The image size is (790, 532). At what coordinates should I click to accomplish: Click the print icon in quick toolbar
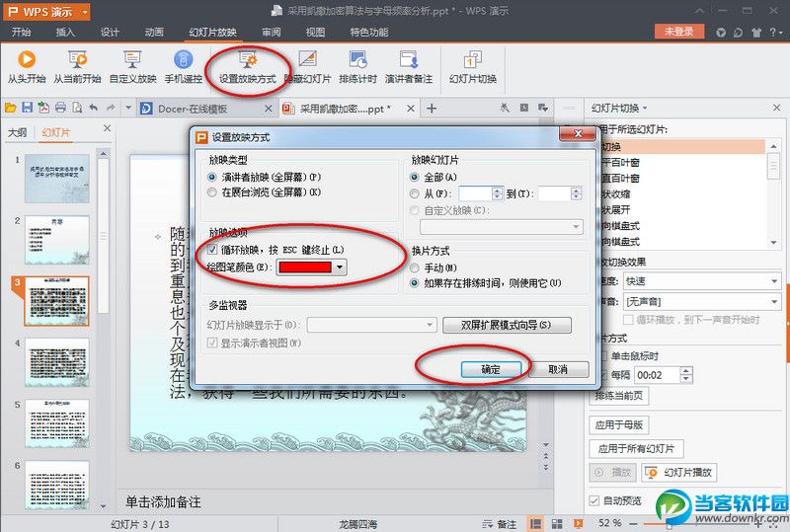coord(60,108)
